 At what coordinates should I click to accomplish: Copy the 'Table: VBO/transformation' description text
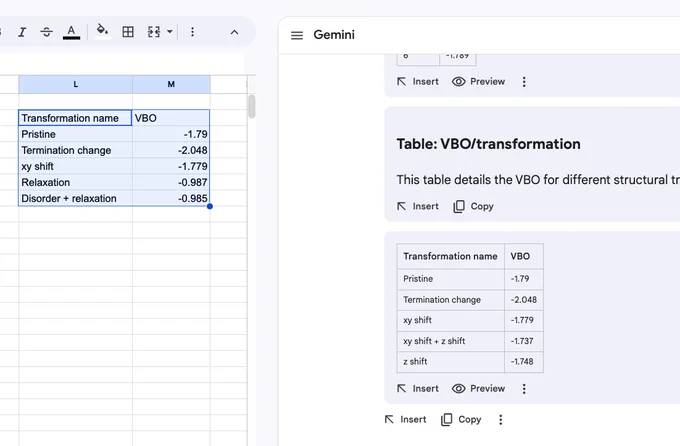click(x=474, y=207)
